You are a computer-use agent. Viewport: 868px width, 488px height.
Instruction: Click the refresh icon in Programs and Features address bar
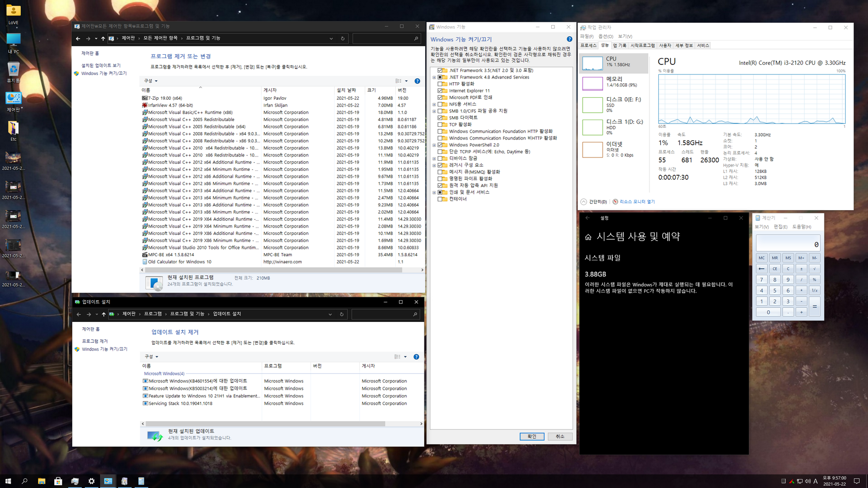point(342,38)
